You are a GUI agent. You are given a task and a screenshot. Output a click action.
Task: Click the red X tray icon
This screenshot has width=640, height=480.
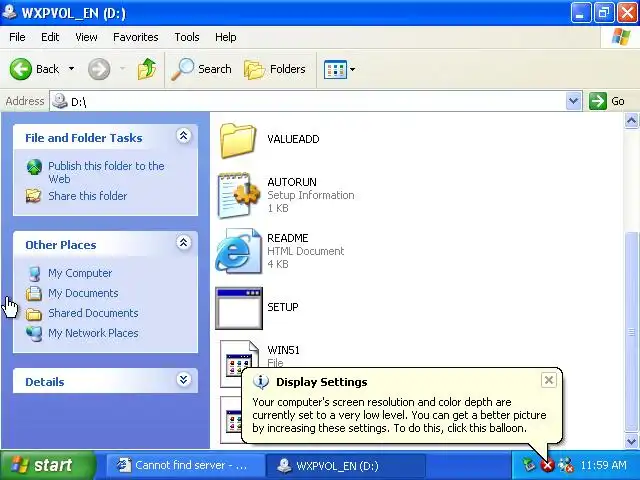point(547,465)
